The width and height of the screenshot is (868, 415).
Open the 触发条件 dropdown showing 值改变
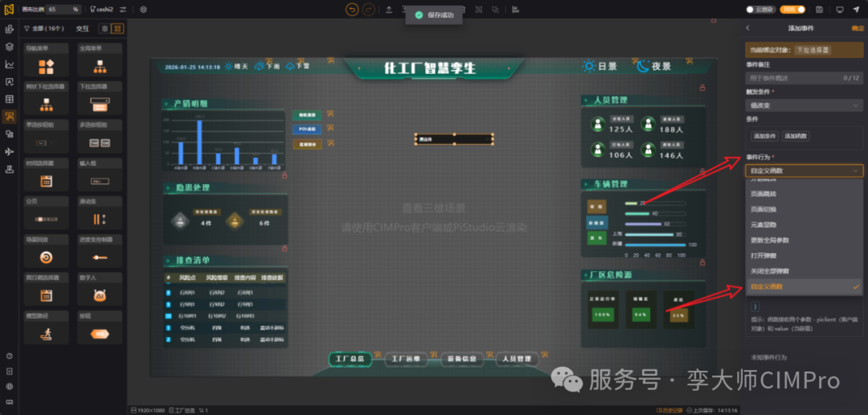[803, 105]
